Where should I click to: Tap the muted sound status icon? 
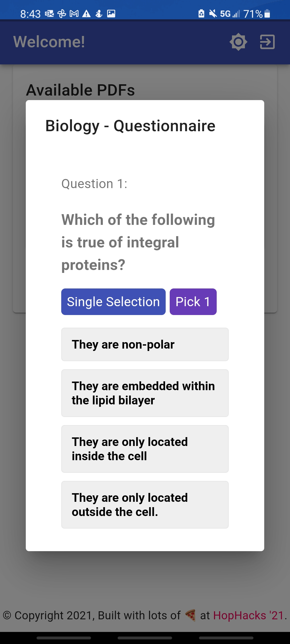point(213,13)
